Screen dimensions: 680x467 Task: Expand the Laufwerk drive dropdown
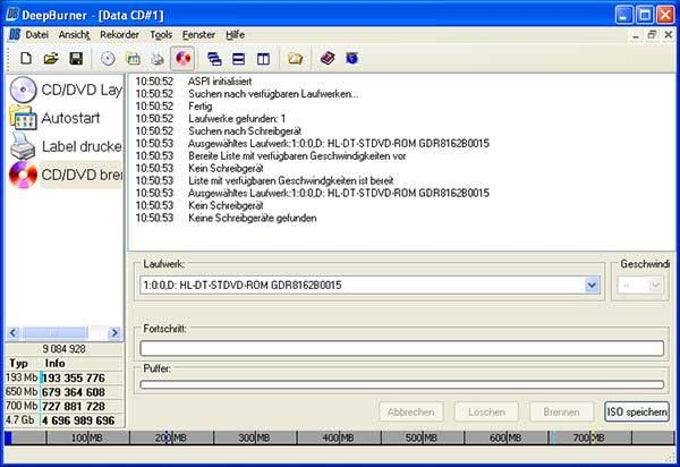pyautogui.click(x=592, y=285)
